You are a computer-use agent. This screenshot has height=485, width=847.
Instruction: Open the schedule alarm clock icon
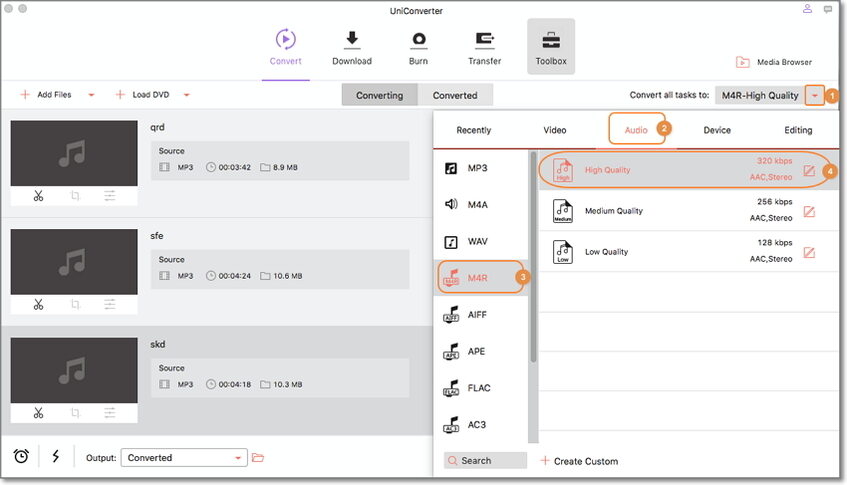(x=21, y=456)
